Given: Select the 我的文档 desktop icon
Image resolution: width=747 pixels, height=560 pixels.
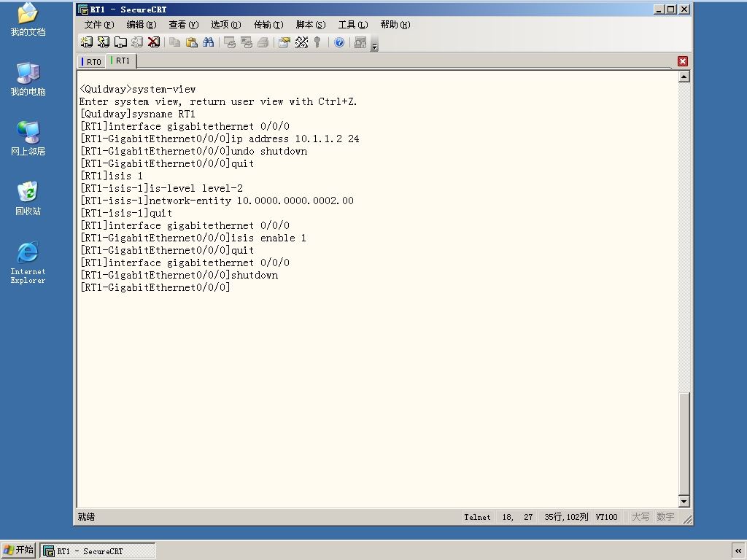Looking at the screenshot, I should [28, 19].
